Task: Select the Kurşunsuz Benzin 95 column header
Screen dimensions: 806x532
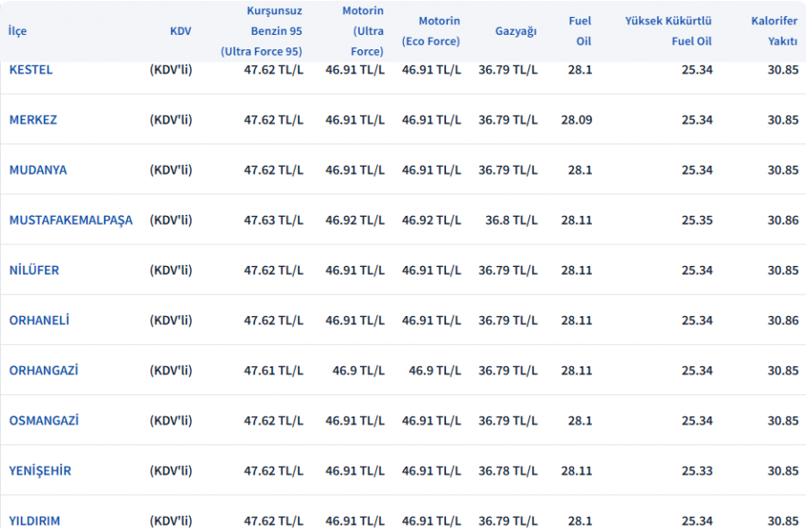Action: (x=262, y=31)
